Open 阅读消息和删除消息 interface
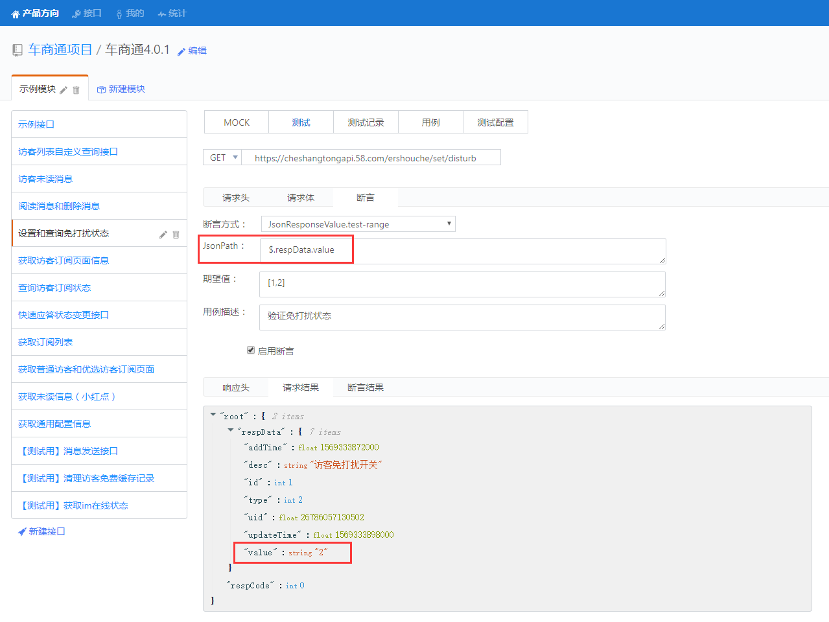 pyautogui.click(x=99, y=206)
